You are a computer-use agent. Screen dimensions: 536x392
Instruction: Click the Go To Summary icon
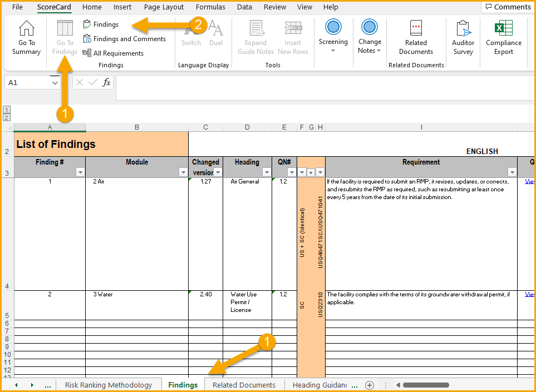coord(26,37)
